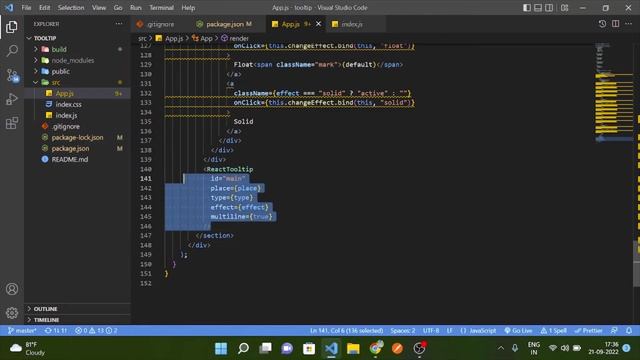This screenshot has width=640, height=360.
Task: Open File Explorer from the taskbar
Action: [353, 348]
